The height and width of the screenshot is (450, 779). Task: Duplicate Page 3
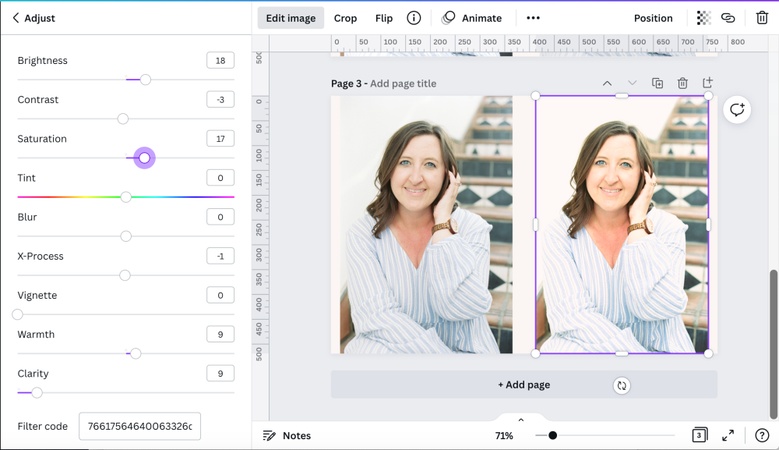[x=657, y=83]
